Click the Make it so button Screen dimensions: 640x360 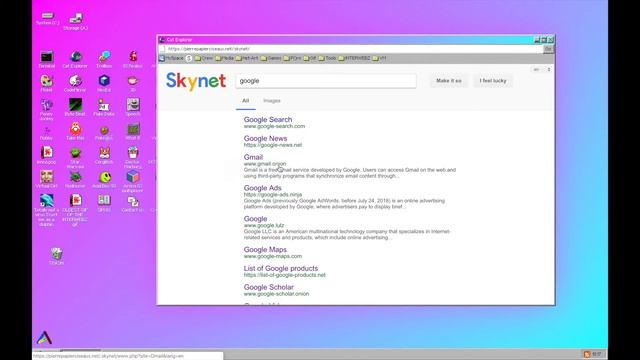[x=449, y=81]
